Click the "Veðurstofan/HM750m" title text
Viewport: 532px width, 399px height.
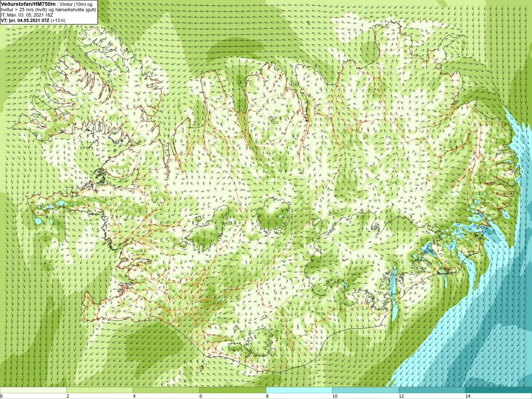point(28,4)
